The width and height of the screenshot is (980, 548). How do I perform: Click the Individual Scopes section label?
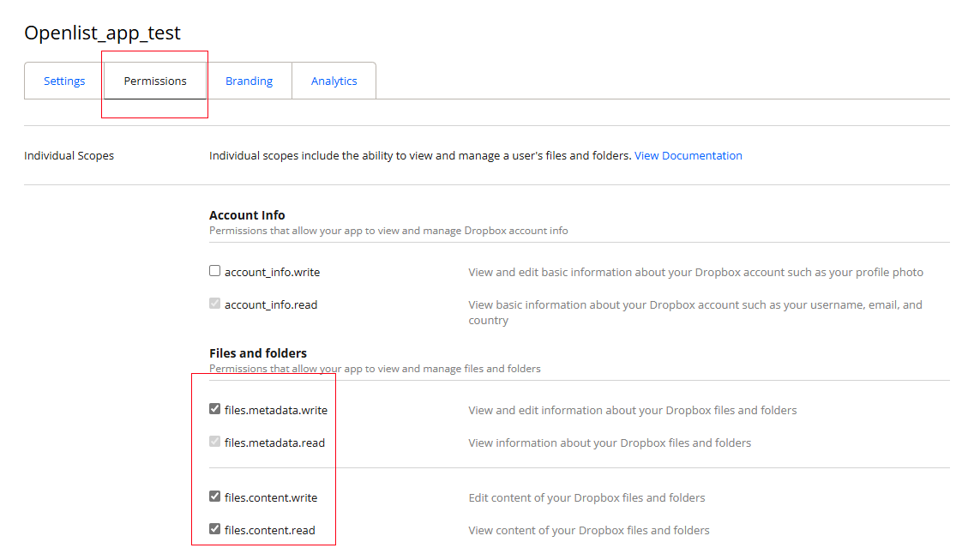pos(69,155)
